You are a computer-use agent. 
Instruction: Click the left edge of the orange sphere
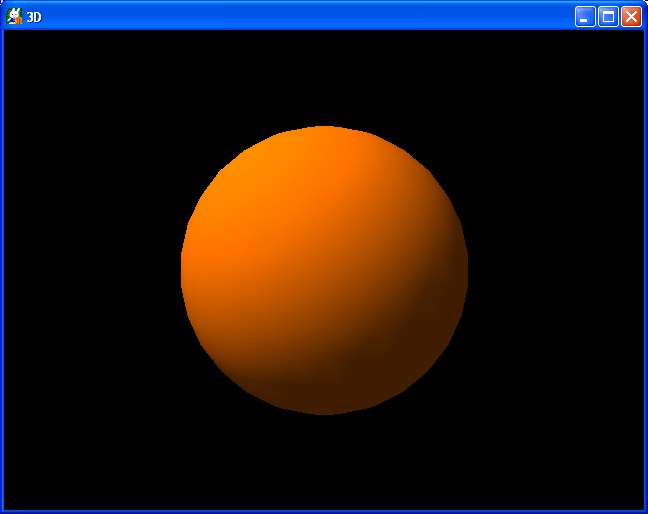tap(185, 268)
